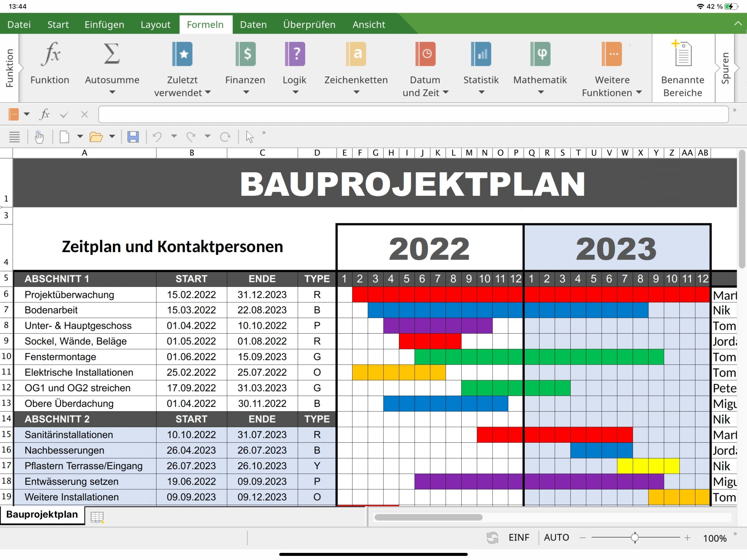Click the vertical scrollbar thumb
Screen dimensions: 747x560
tap(742, 209)
